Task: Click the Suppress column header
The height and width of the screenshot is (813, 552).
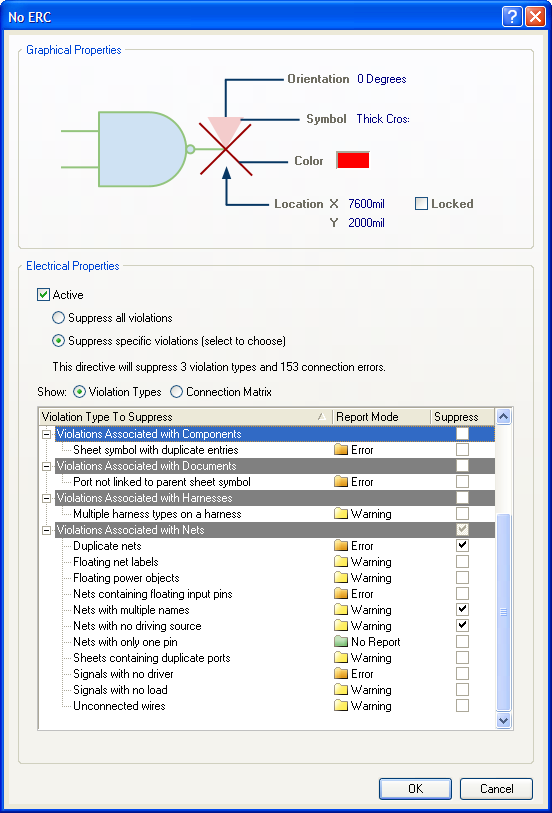Action: coord(462,417)
